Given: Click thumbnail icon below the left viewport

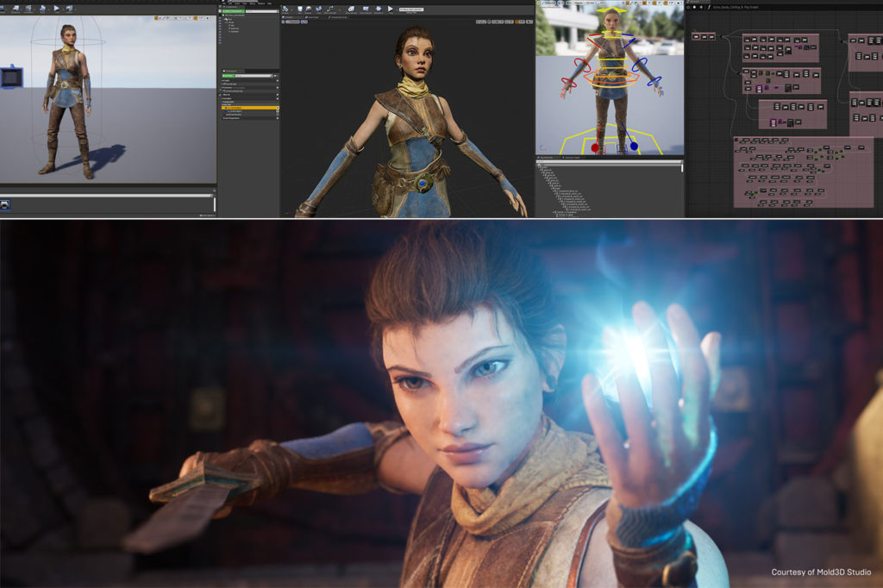Looking at the screenshot, I should [x=4, y=205].
